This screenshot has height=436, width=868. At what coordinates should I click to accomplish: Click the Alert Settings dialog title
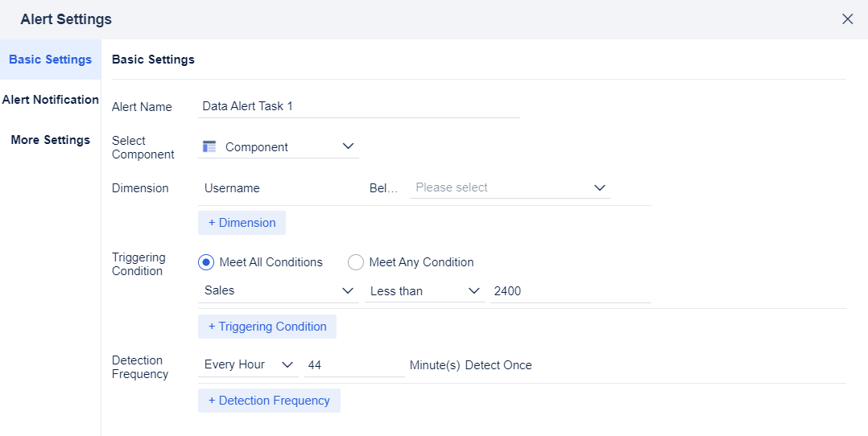point(66,19)
